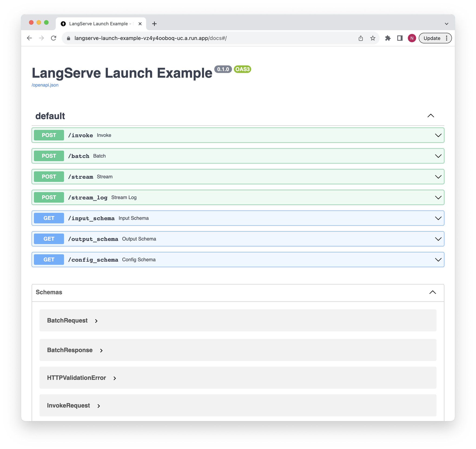Click the browser forward arrow
The image size is (476, 449).
click(x=41, y=38)
